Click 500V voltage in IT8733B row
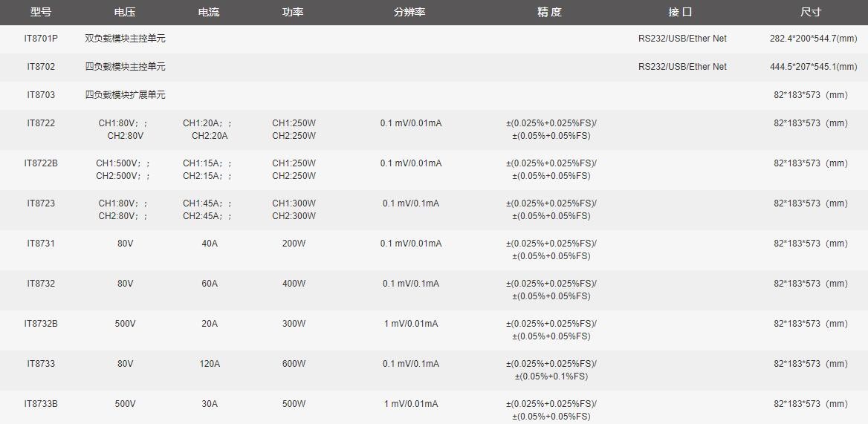The width and height of the screenshot is (868, 424). 125,403
